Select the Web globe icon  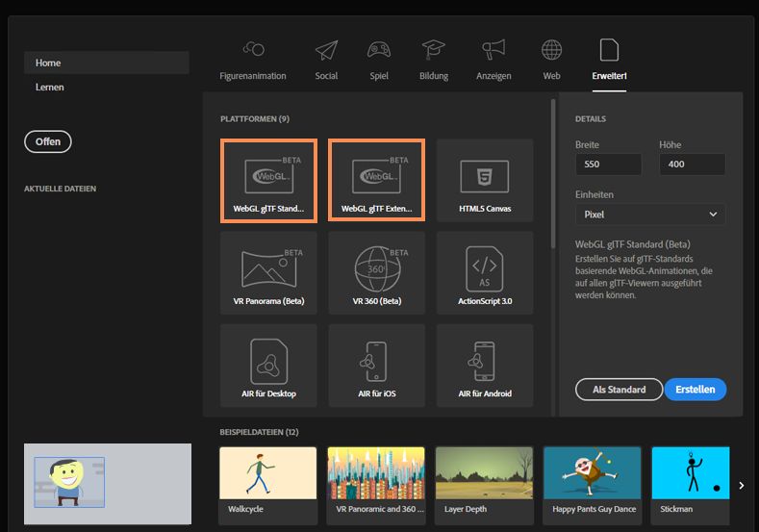pyautogui.click(x=551, y=50)
